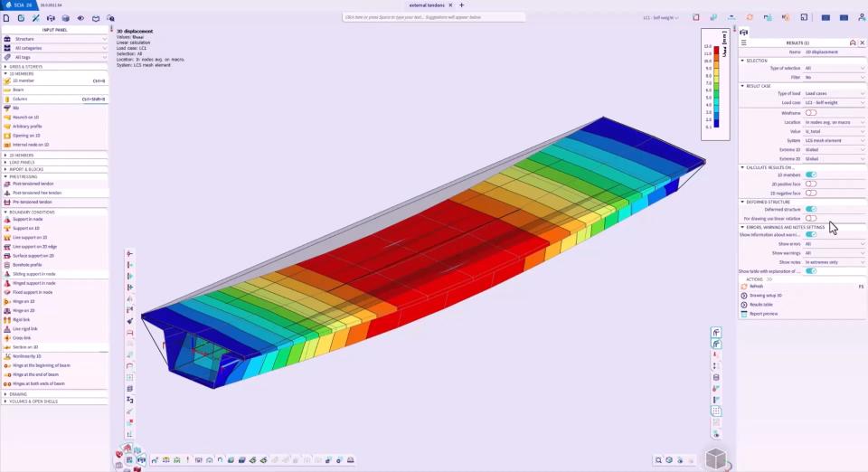Click the navigation view cube
The height and width of the screenshot is (472, 868).
coord(716,458)
